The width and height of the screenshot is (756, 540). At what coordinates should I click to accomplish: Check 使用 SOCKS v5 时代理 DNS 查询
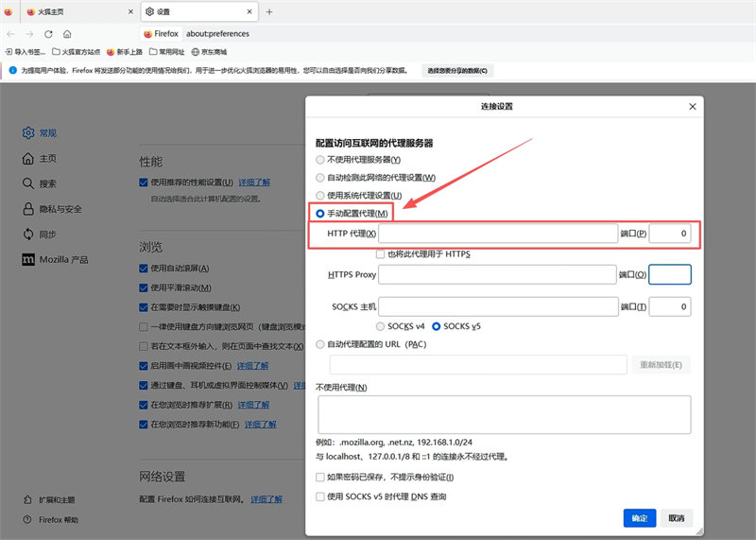click(319, 496)
